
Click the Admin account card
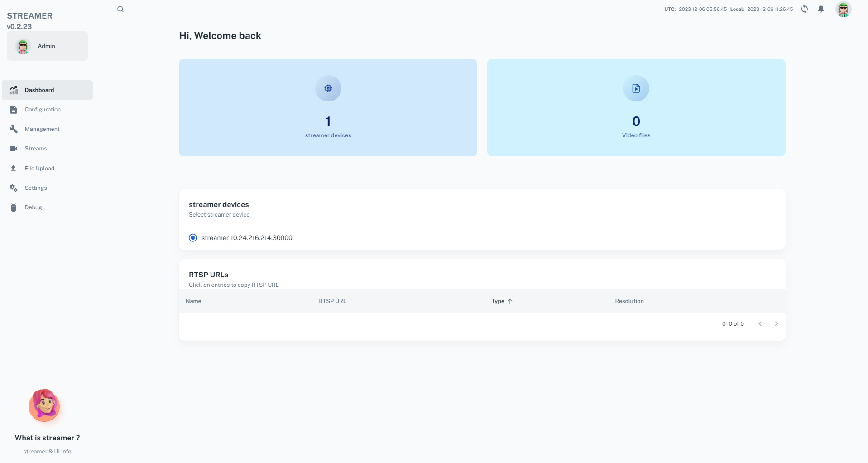pos(47,46)
